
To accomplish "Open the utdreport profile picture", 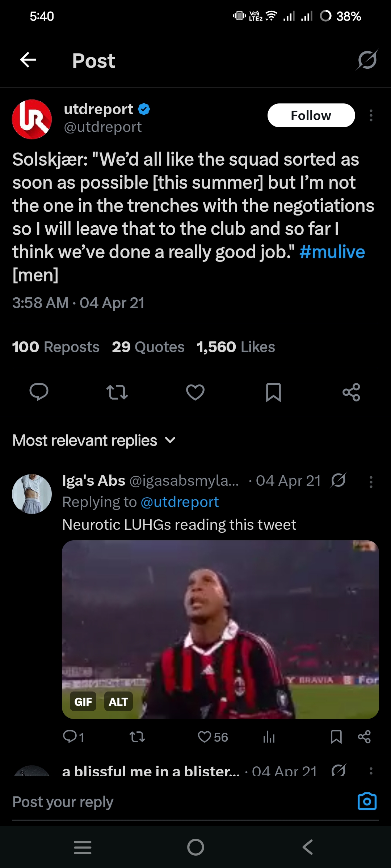I will tap(32, 119).
